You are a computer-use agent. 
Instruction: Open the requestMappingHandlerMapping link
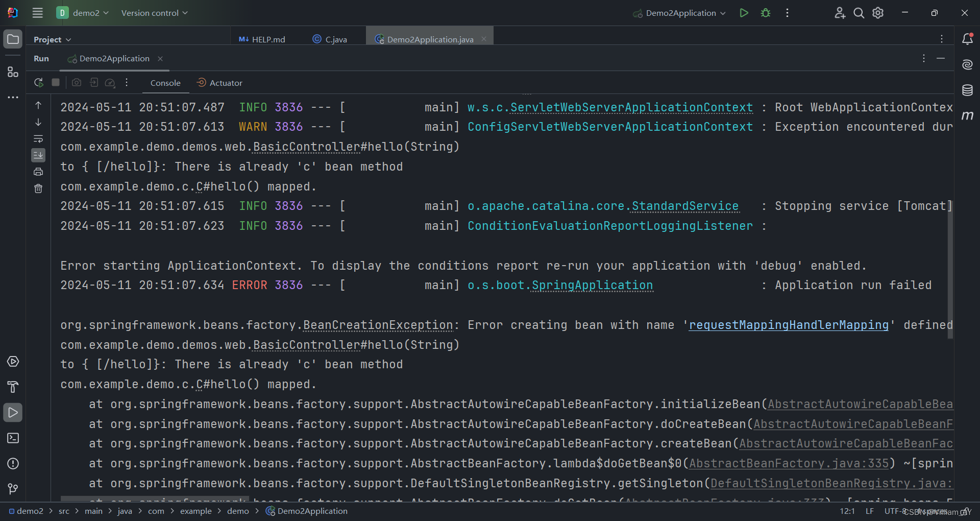pyautogui.click(x=789, y=325)
